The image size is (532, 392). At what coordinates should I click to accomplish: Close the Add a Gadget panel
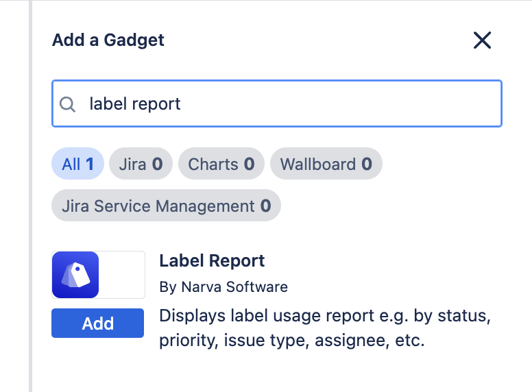point(482,40)
